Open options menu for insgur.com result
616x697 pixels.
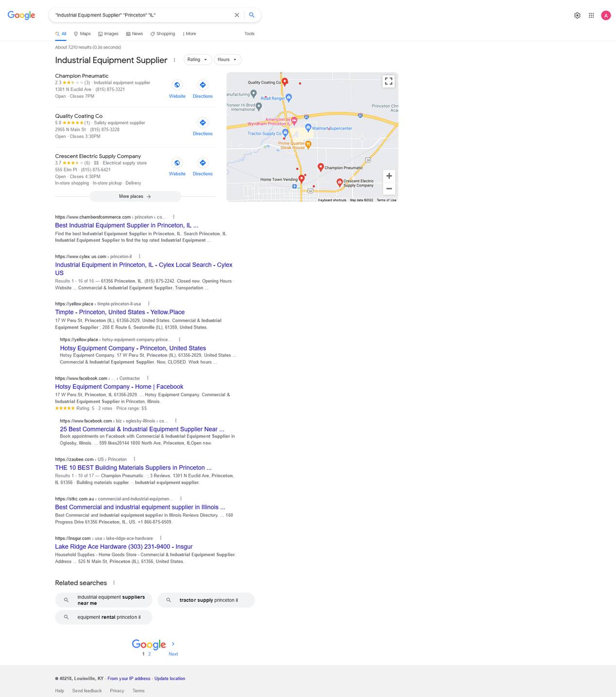(161, 538)
